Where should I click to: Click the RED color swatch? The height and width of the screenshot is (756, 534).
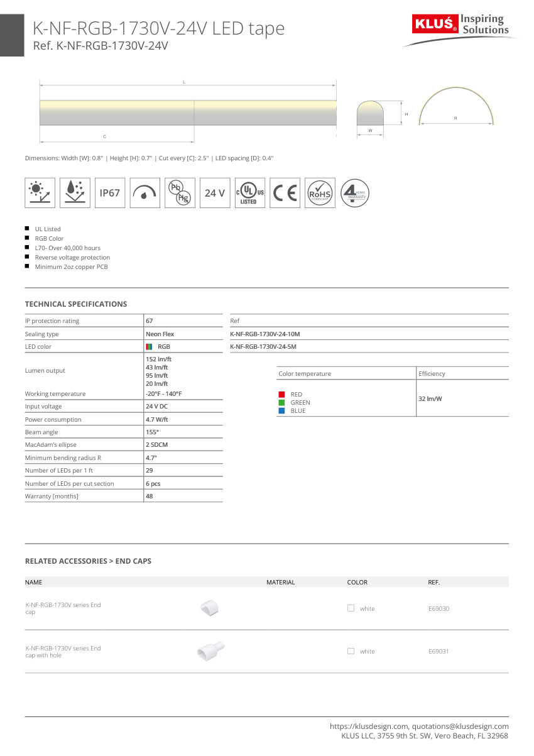pyautogui.click(x=282, y=395)
